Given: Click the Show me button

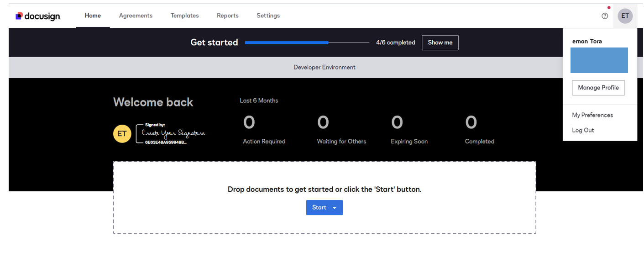Looking at the screenshot, I should (440, 42).
